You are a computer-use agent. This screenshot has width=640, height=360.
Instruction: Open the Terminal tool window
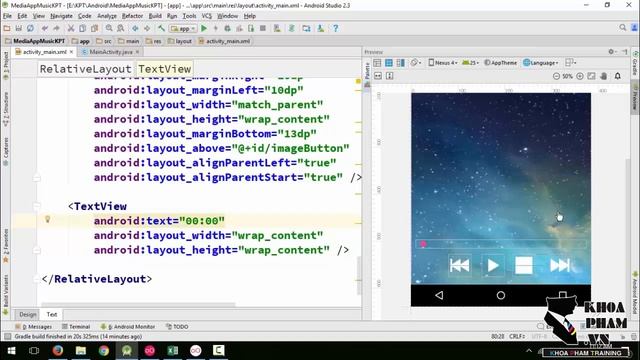pos(76,327)
